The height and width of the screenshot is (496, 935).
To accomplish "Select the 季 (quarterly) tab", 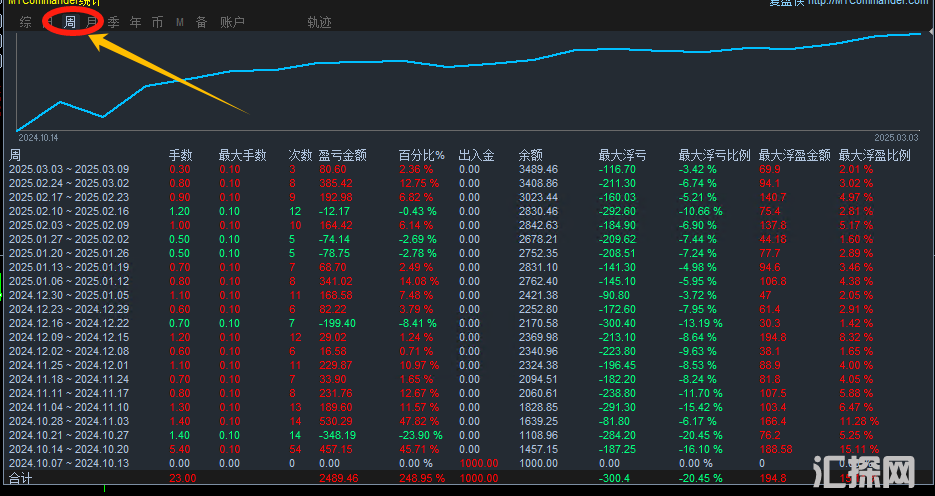I will point(114,21).
